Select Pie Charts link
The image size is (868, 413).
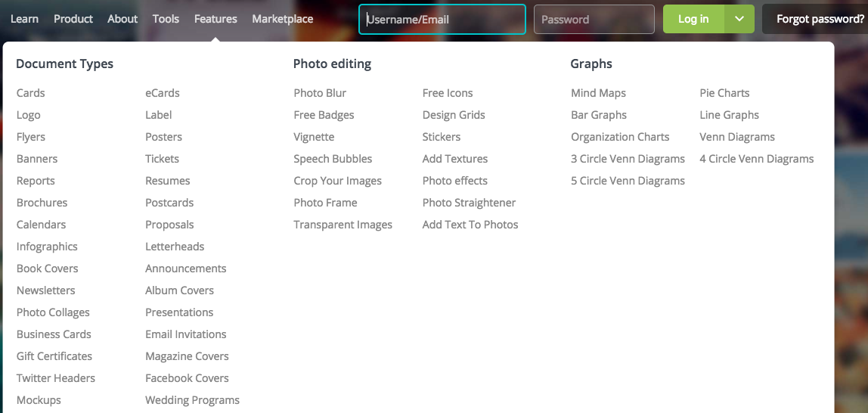(724, 93)
